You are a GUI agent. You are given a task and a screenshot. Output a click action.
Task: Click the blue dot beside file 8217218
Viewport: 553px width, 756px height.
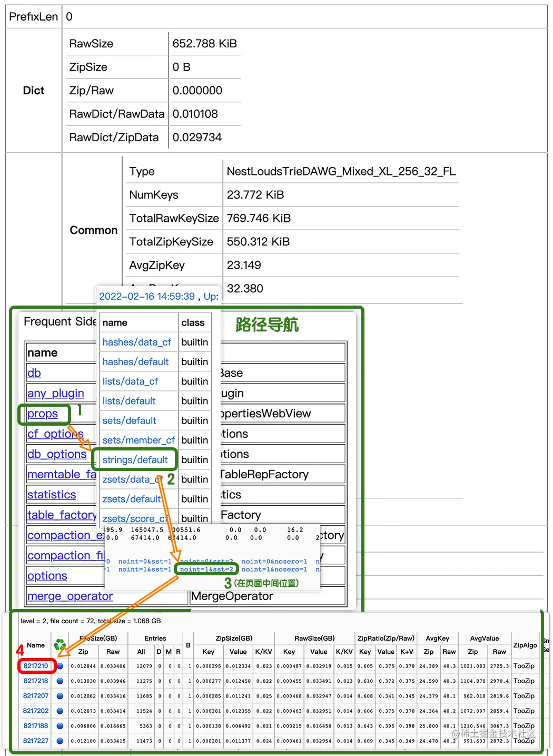60,681
